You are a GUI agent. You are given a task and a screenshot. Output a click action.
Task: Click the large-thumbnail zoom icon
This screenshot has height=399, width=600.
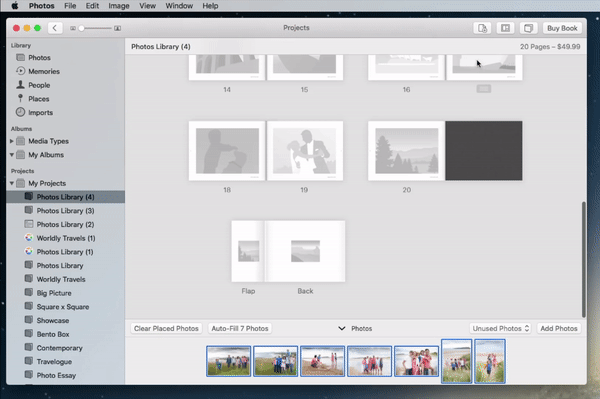(117, 28)
